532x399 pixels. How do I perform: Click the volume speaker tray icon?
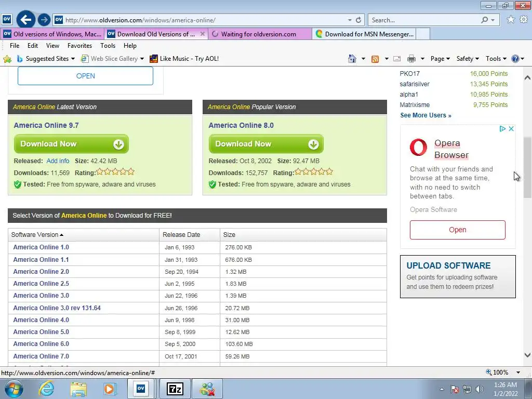pyautogui.click(x=480, y=389)
